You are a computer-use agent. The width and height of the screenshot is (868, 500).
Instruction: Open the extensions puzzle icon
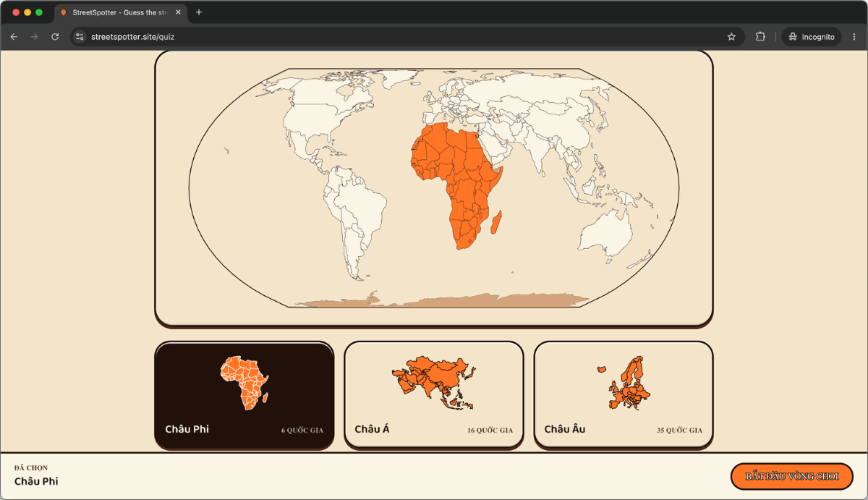[760, 36]
